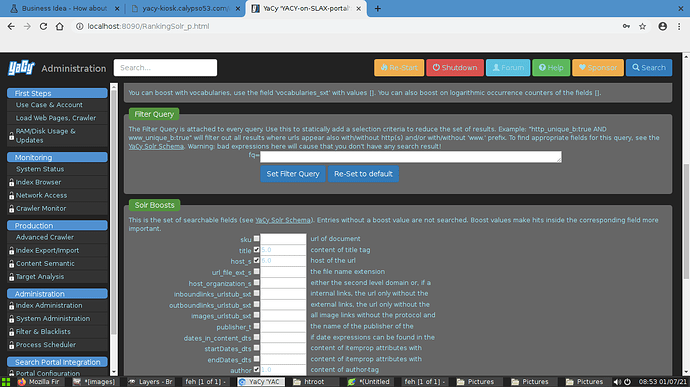Open a new browser tab
The image size is (690, 387).
pos(378,8)
